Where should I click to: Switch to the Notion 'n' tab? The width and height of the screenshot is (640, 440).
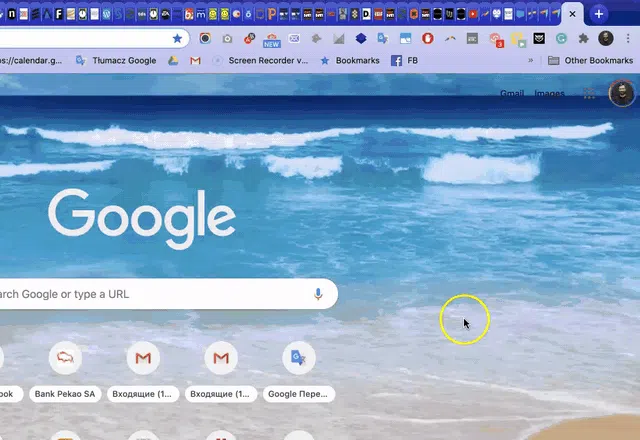click(x=12, y=14)
